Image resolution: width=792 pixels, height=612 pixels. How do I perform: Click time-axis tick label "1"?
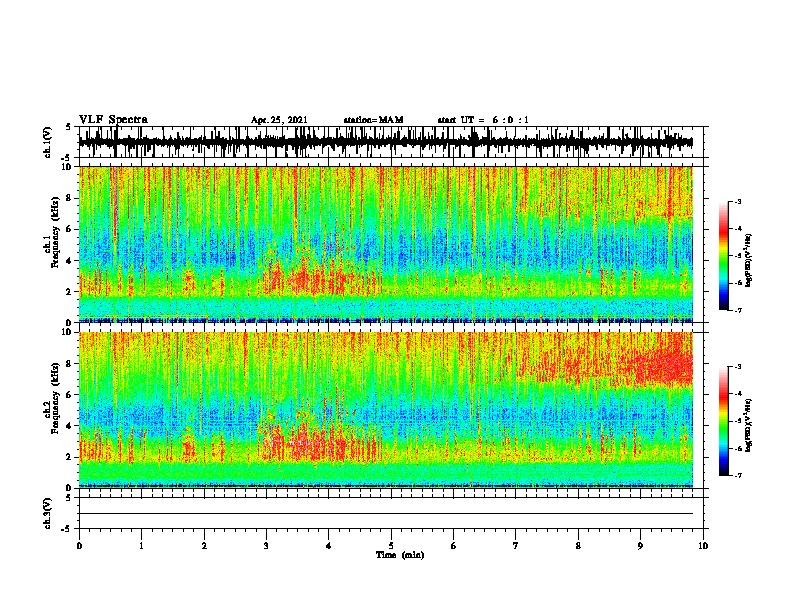pyautogui.click(x=142, y=546)
